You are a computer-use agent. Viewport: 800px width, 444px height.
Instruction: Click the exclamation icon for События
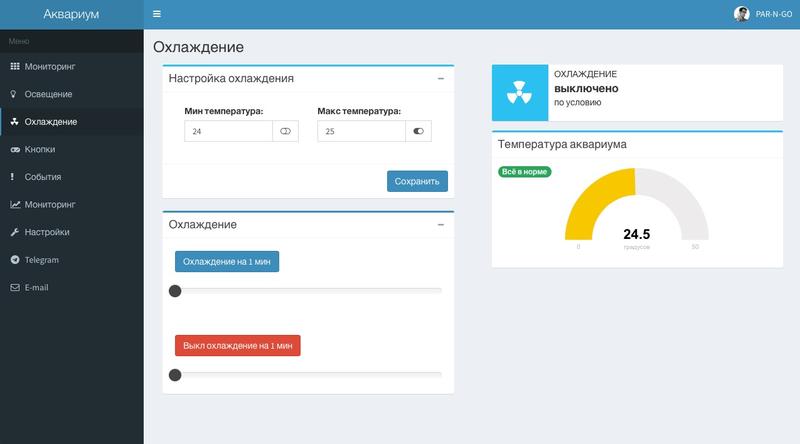(x=14, y=177)
